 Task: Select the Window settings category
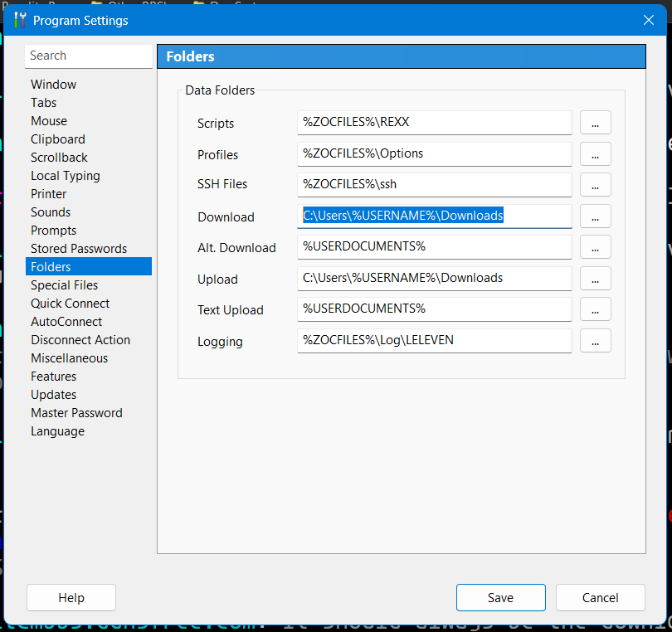(53, 85)
